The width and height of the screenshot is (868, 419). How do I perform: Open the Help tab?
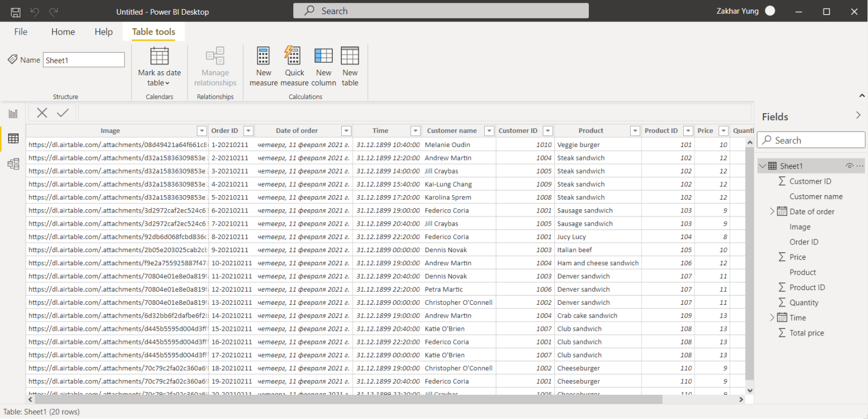(x=103, y=32)
